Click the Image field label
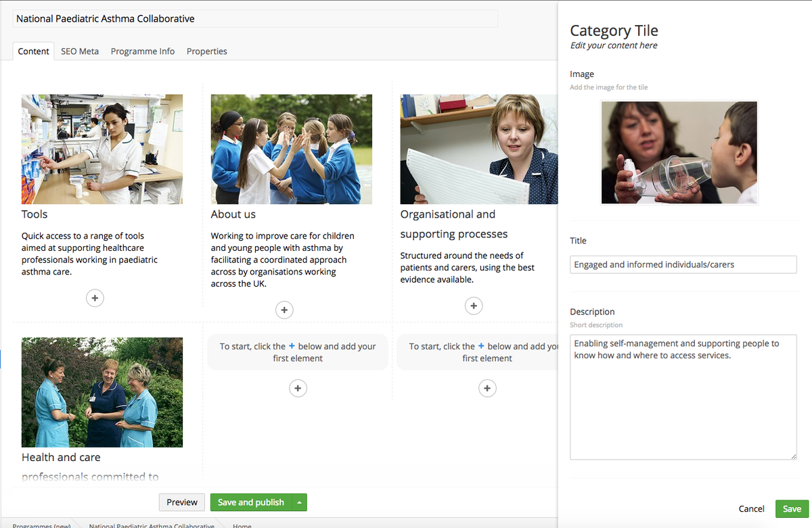 582,74
